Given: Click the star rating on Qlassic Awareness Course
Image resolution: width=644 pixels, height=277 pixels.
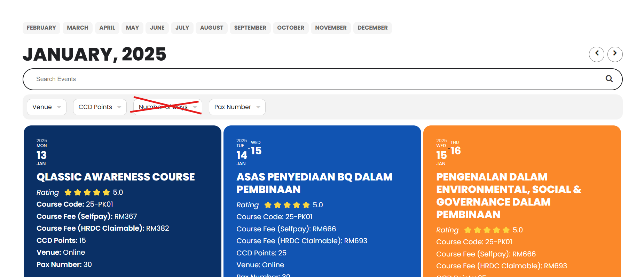Looking at the screenshot, I should tap(87, 192).
